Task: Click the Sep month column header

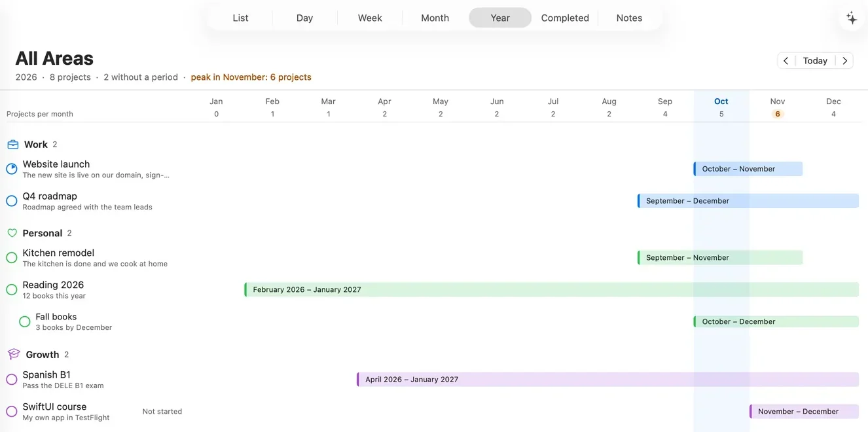Action: point(665,101)
